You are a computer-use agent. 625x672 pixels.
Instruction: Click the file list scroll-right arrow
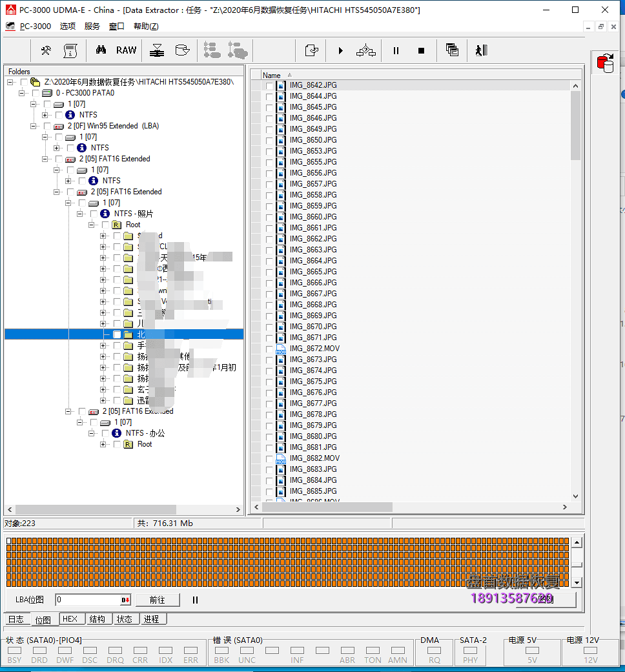[x=565, y=507]
